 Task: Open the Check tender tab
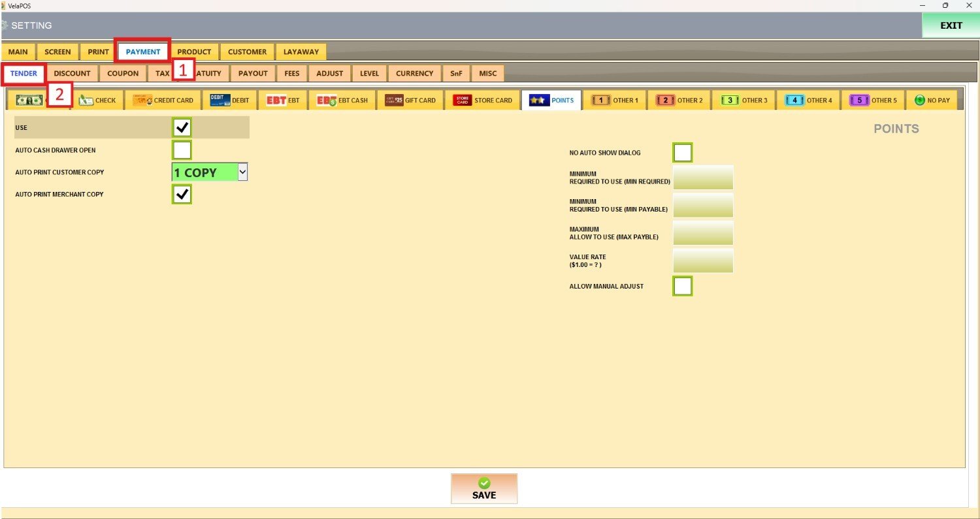click(x=97, y=101)
